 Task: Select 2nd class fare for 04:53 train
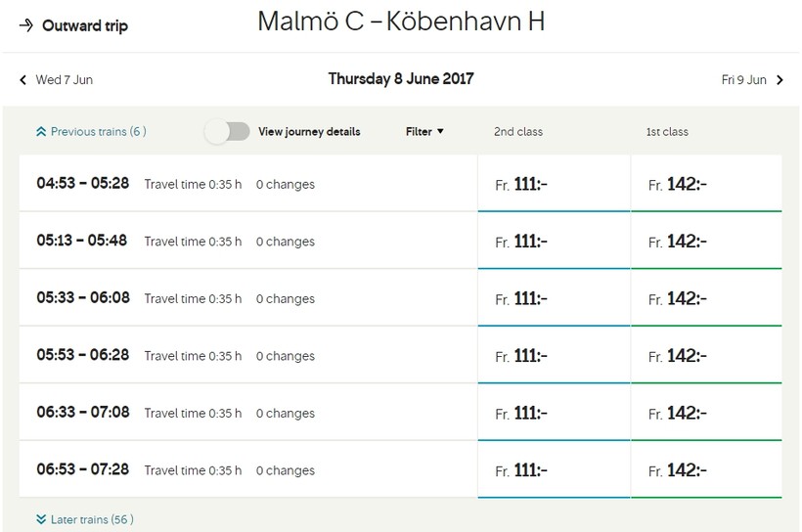point(554,184)
